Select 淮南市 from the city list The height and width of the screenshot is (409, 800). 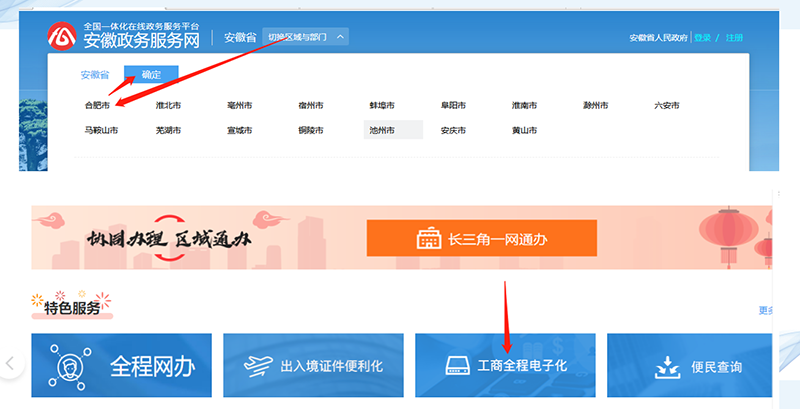coord(524,106)
